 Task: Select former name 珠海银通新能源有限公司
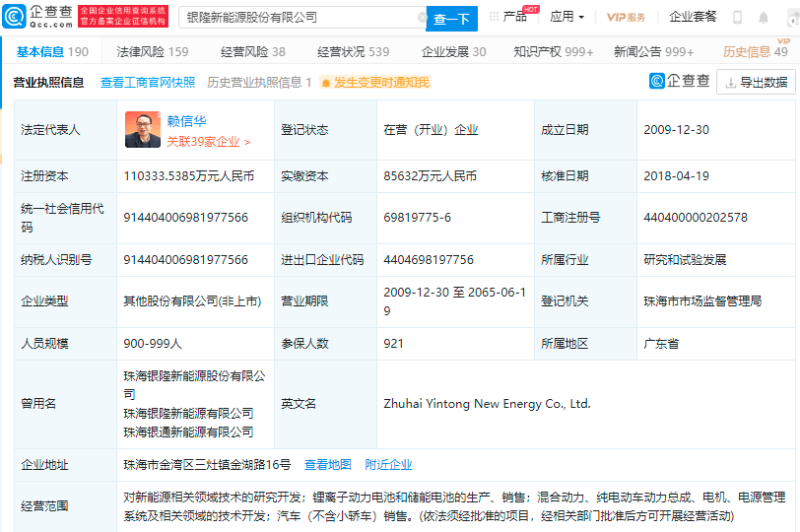188,432
